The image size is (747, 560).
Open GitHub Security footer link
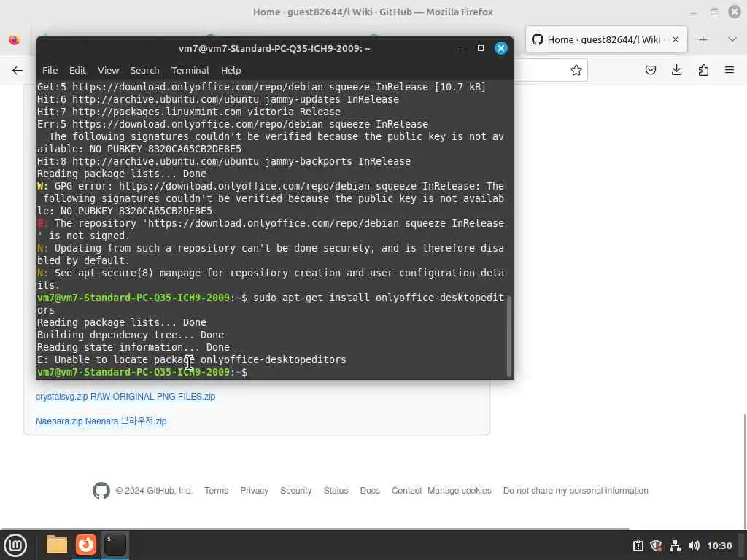295,491
